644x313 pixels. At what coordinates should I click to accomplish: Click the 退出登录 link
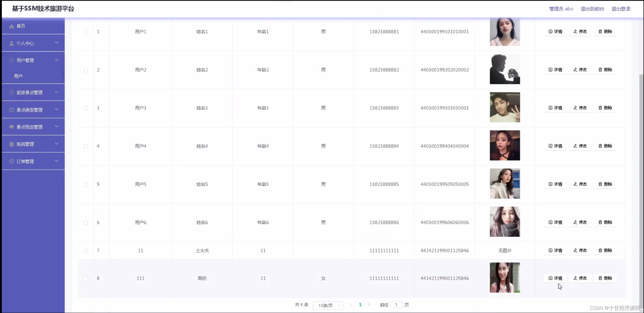pyautogui.click(x=621, y=9)
